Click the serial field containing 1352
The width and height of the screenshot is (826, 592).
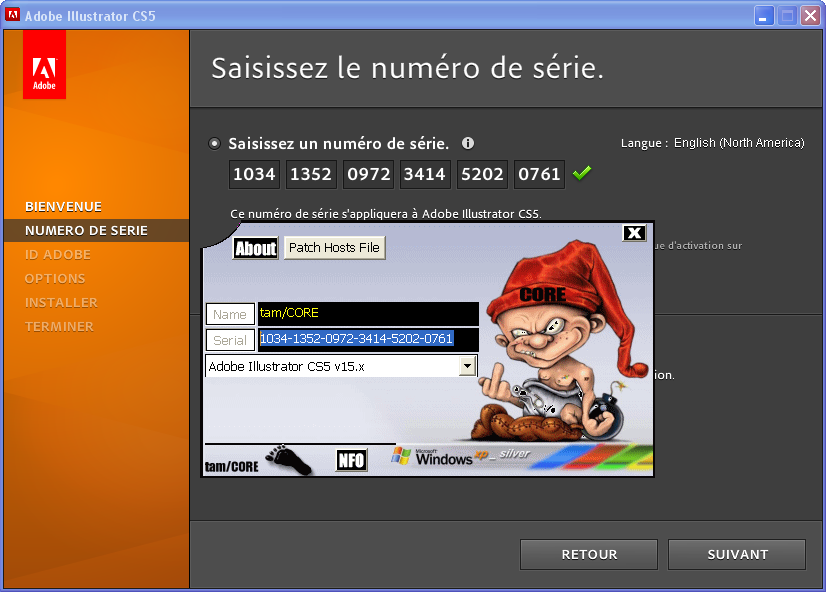(x=311, y=174)
